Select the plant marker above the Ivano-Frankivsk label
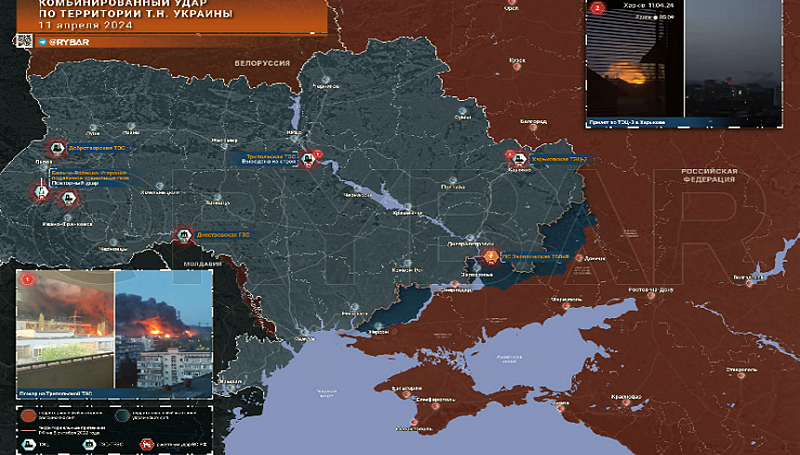The width and height of the screenshot is (800, 455). tap(68, 198)
